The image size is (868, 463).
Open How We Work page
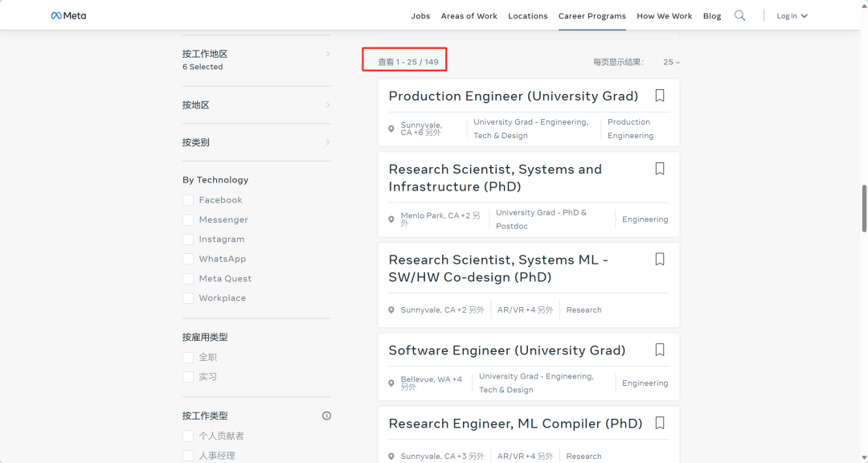pyautogui.click(x=665, y=16)
